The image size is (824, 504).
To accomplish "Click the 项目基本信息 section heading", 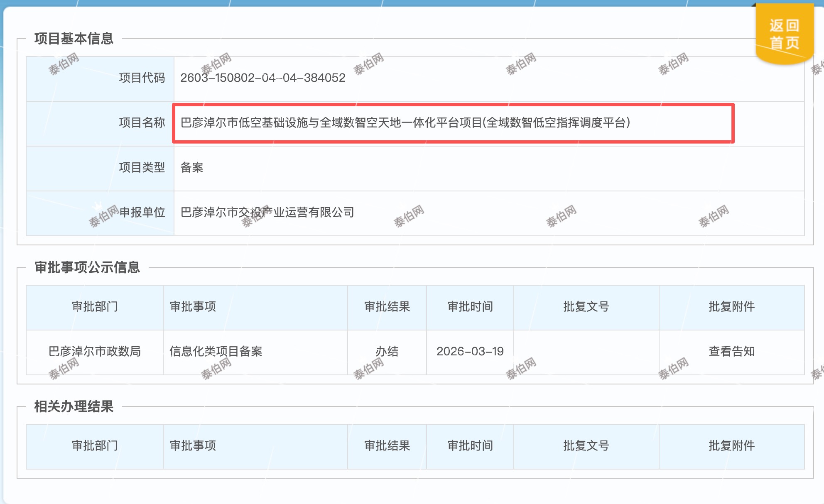I will [74, 39].
